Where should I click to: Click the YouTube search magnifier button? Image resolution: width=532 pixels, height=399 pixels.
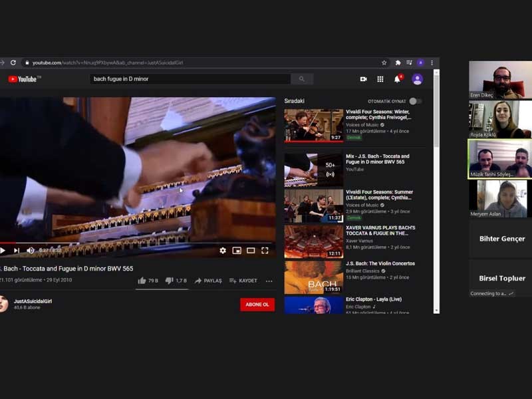[x=302, y=79]
